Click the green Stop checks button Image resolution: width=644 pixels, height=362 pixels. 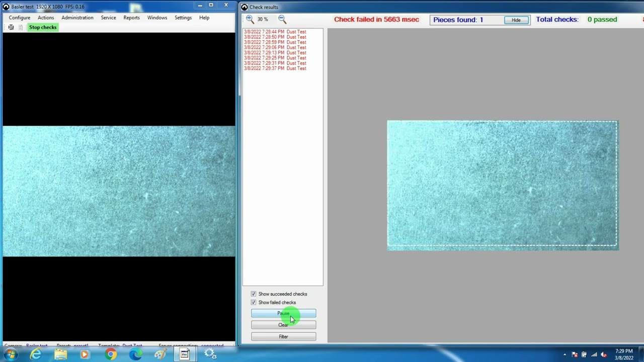[x=43, y=27]
